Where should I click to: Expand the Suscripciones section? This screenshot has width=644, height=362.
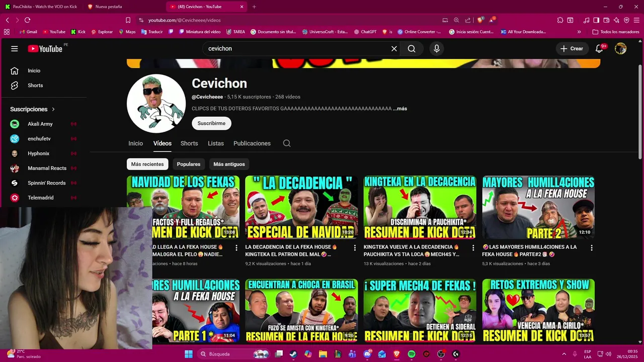[33, 109]
